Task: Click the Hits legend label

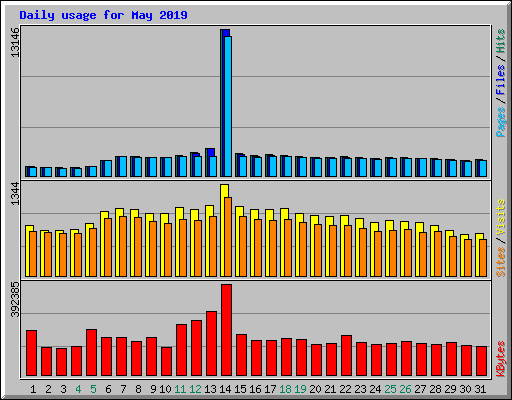Action: (501, 41)
